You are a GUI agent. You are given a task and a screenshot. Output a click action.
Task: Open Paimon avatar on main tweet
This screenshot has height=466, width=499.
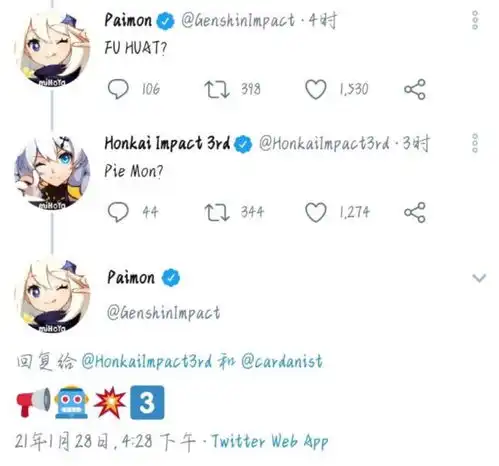pyautogui.click(x=52, y=296)
